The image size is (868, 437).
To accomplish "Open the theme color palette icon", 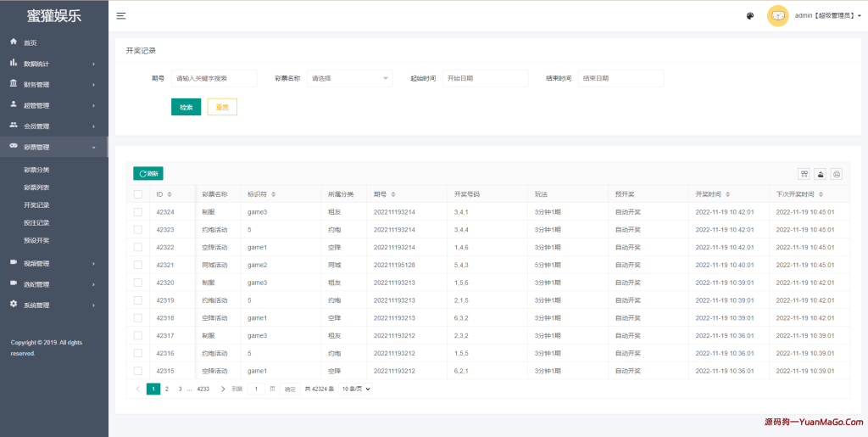I will point(750,16).
